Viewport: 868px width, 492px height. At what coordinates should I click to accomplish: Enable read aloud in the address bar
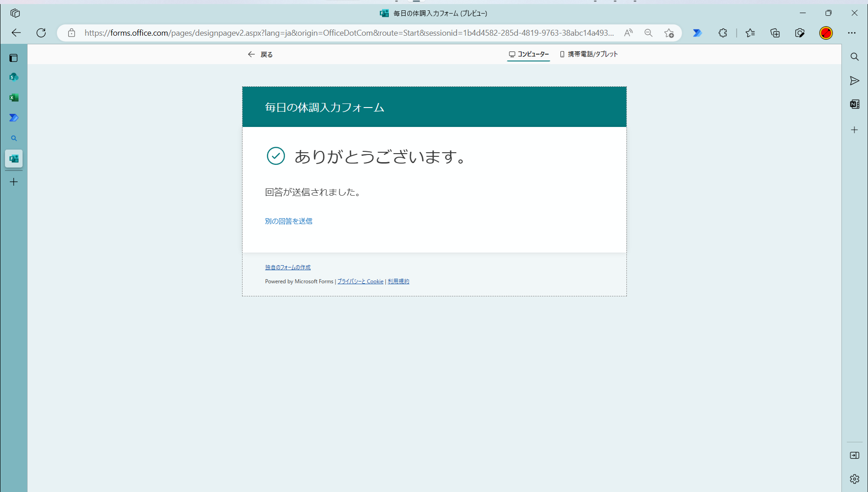628,33
